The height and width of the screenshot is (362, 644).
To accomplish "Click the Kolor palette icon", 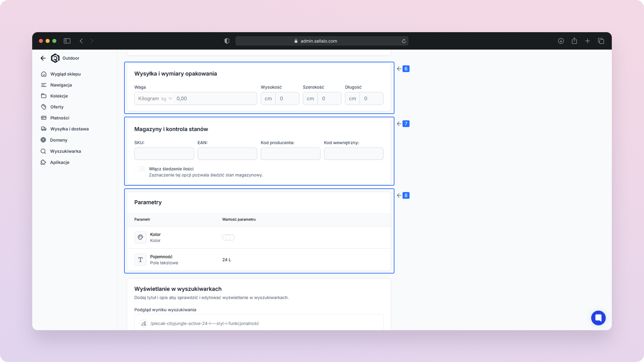I will point(140,237).
